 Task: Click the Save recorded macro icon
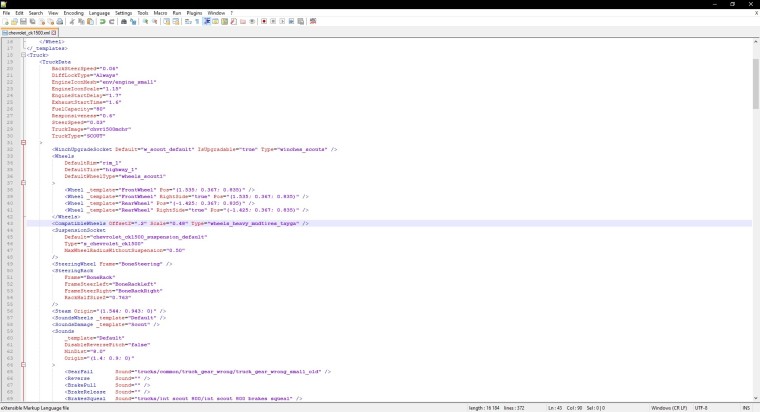click(x=301, y=21)
